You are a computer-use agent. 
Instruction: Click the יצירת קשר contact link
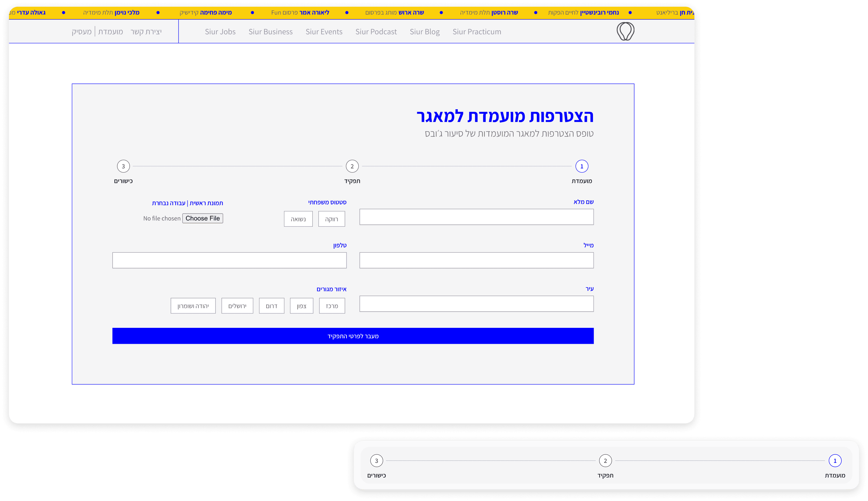point(146,32)
